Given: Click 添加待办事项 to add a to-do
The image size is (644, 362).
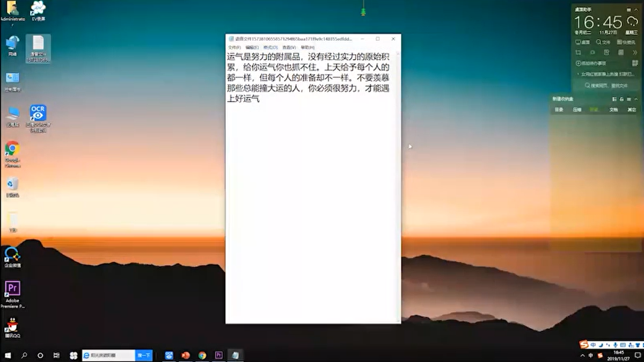Looking at the screenshot, I should (x=590, y=63).
